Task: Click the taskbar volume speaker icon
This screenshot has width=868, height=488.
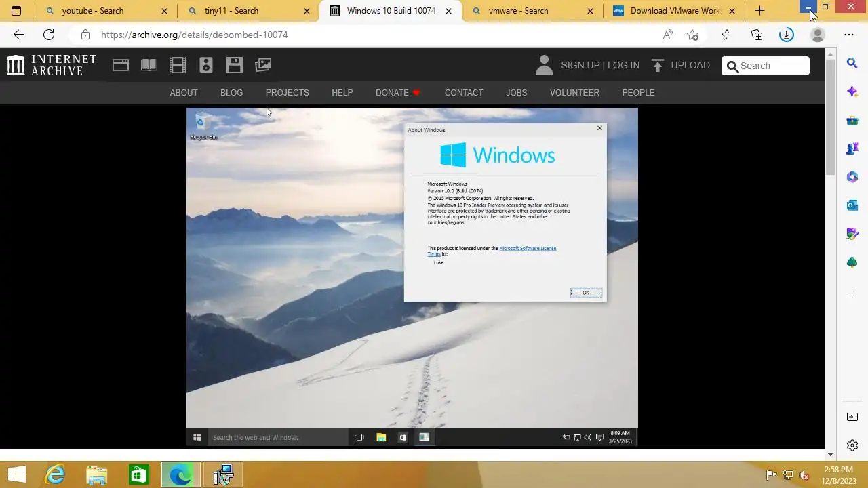Action: click(x=804, y=475)
